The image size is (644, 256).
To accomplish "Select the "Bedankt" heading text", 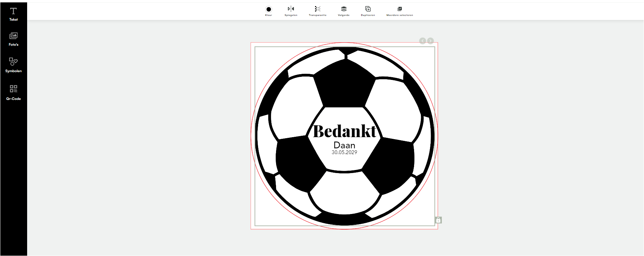I will click(345, 131).
